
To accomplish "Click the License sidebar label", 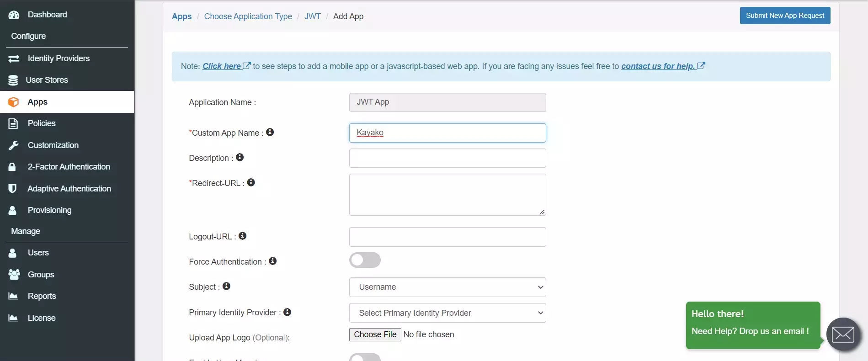I will click(x=42, y=318).
